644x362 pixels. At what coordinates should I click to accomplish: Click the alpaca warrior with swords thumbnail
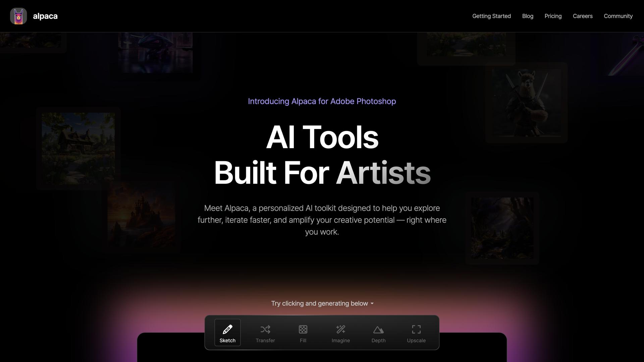tap(526, 103)
